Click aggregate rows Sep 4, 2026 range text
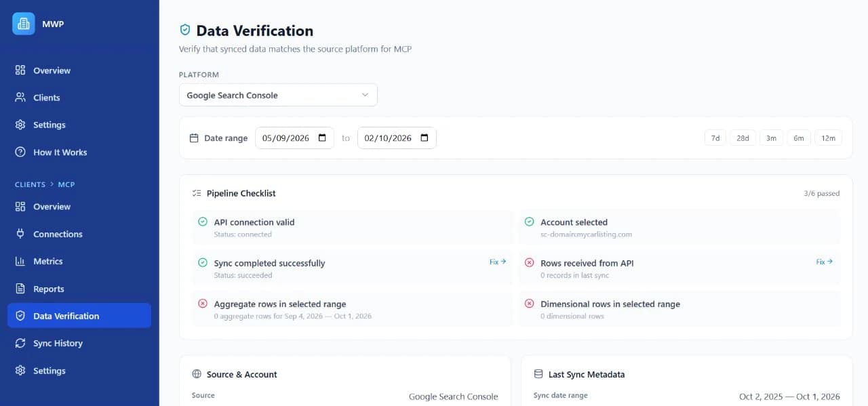 coord(292,316)
